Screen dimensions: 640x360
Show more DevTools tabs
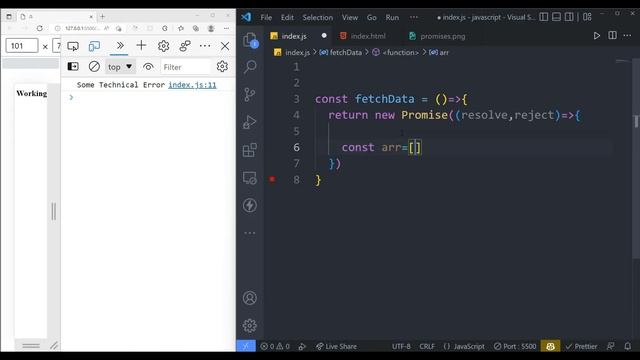coord(120,45)
